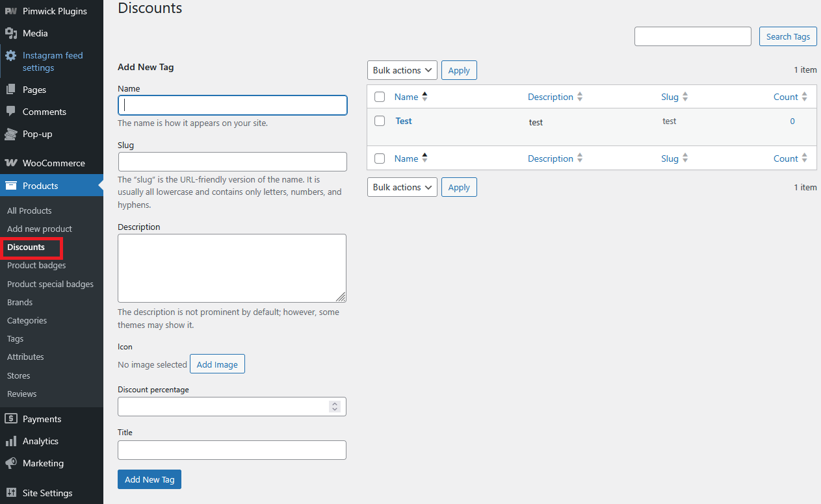Open Add new product submenu item

(40, 229)
